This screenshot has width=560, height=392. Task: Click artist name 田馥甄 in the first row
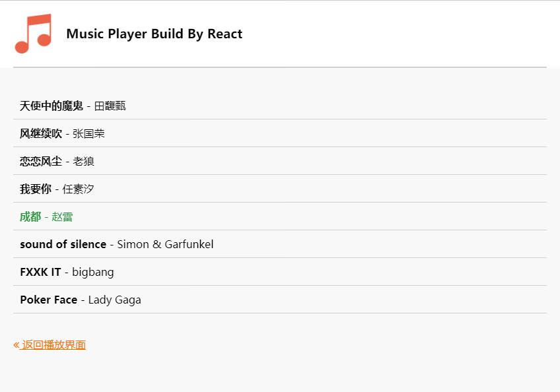(x=110, y=106)
